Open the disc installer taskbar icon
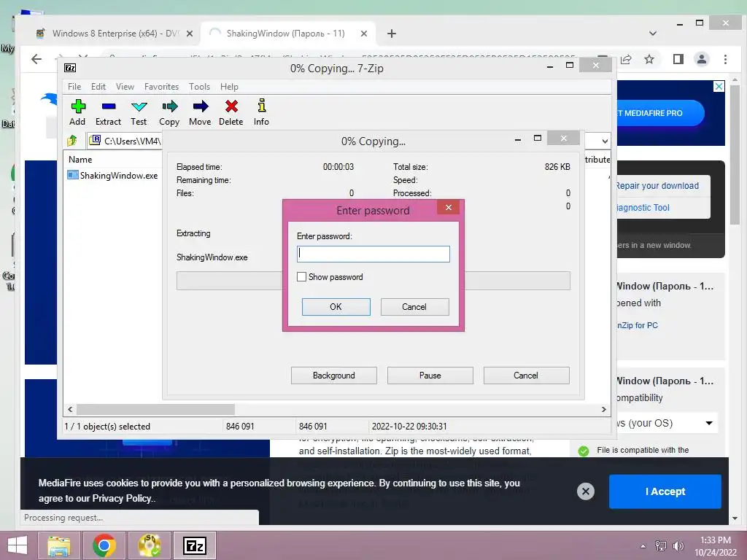The height and width of the screenshot is (560, 747). point(149,545)
